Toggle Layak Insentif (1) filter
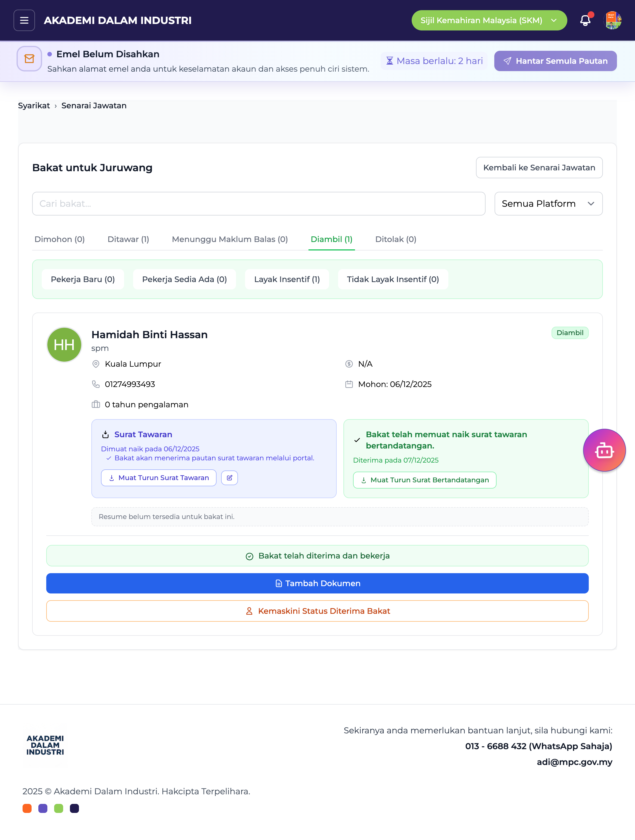 [287, 280]
